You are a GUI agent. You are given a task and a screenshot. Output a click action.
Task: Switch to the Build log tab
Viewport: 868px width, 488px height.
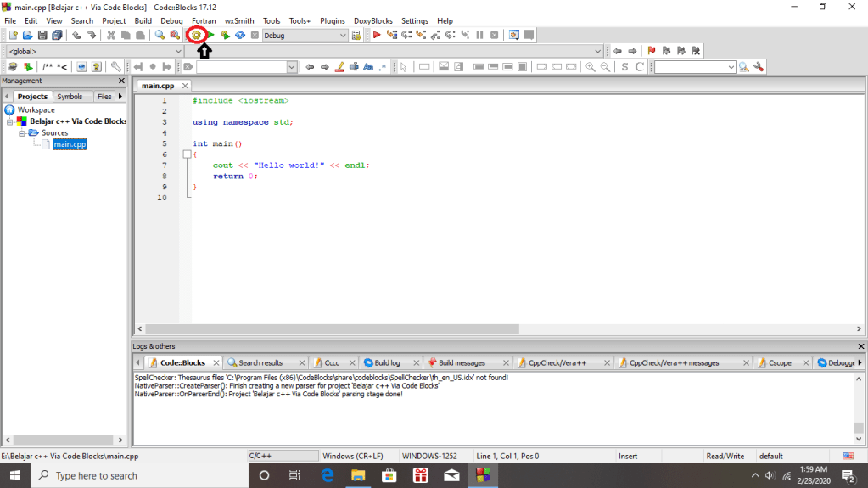point(387,362)
